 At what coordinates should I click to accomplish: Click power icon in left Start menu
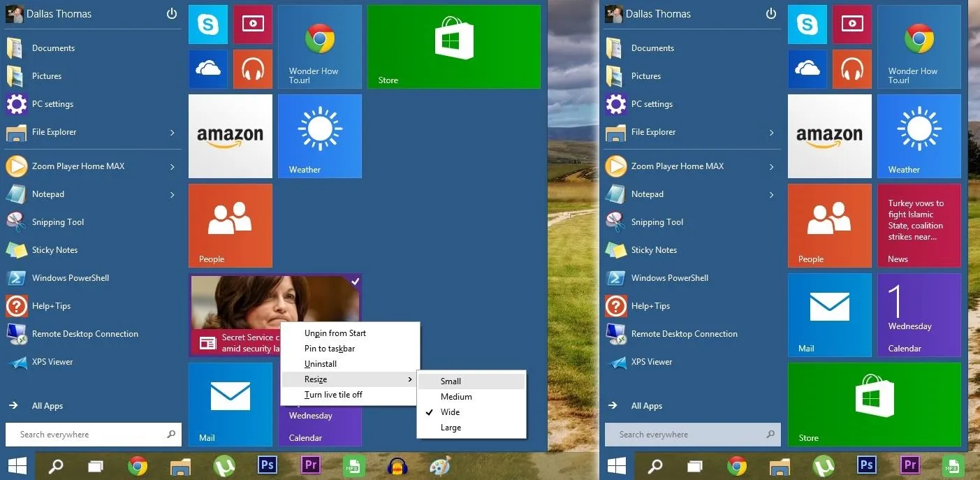[172, 13]
